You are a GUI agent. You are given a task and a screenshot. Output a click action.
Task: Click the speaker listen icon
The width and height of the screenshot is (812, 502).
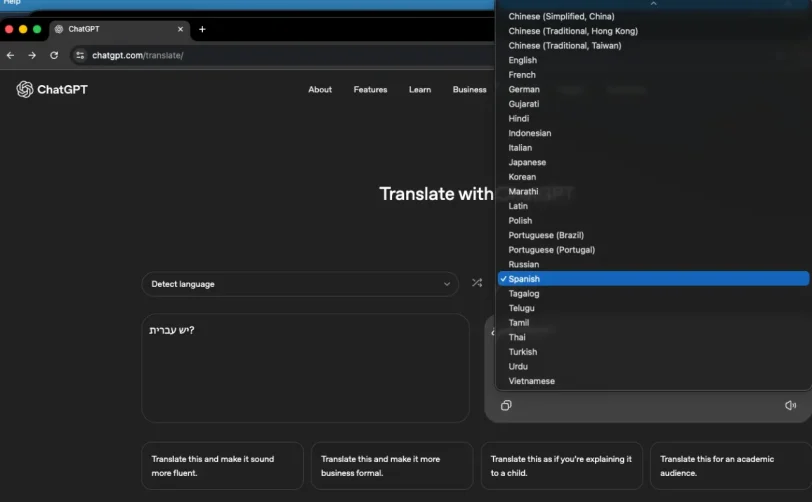pyautogui.click(x=790, y=405)
